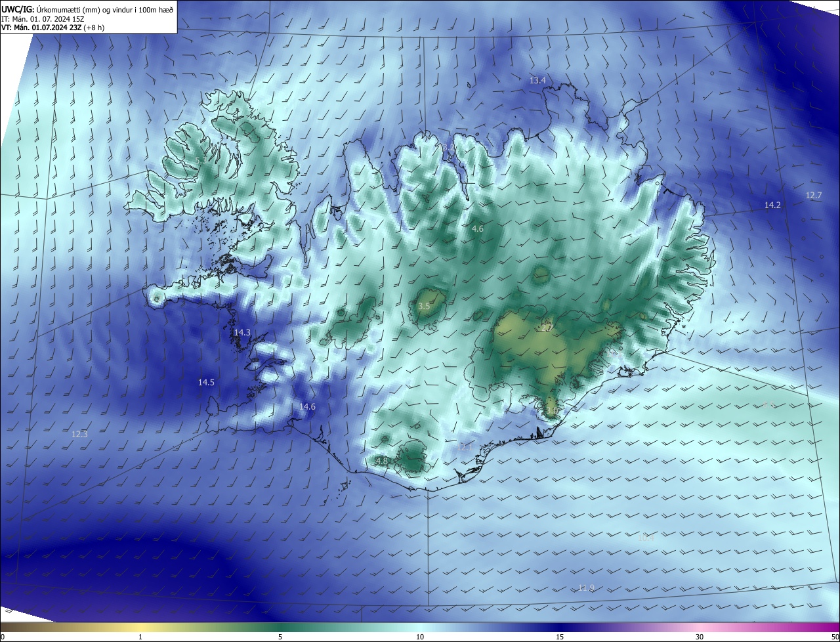Click the '14.3' value on the map
The height and width of the screenshot is (642, 840).
[x=242, y=332]
